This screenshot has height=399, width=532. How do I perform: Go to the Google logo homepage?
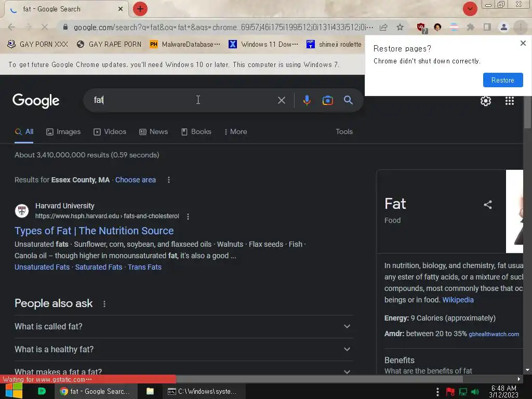click(36, 101)
